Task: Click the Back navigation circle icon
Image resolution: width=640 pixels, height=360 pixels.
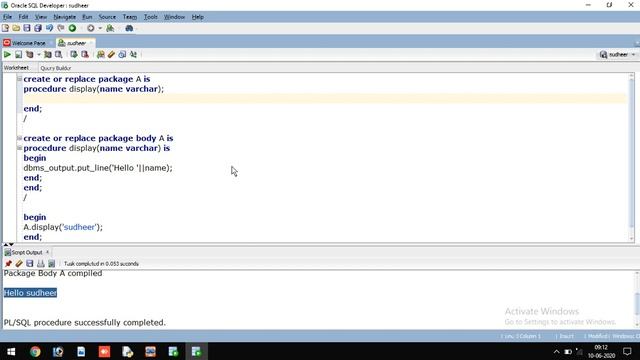Action: point(91,28)
